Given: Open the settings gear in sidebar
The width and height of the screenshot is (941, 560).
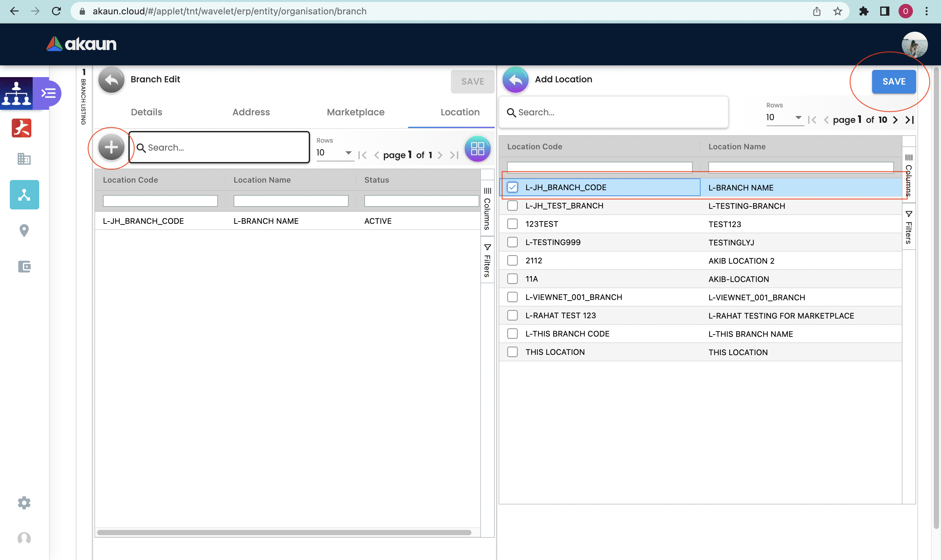Looking at the screenshot, I should (24, 502).
